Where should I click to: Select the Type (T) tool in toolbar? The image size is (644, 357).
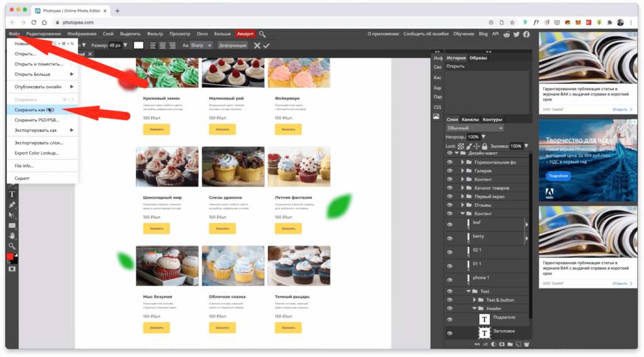pyautogui.click(x=11, y=194)
